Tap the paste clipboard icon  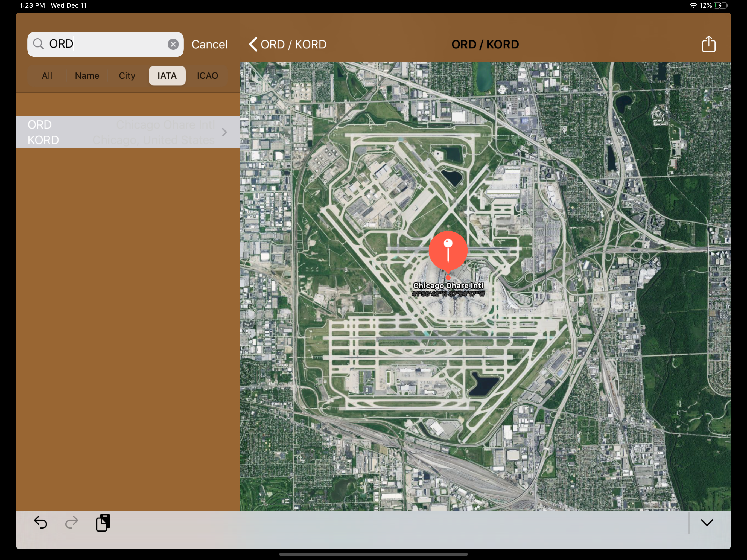[103, 522]
